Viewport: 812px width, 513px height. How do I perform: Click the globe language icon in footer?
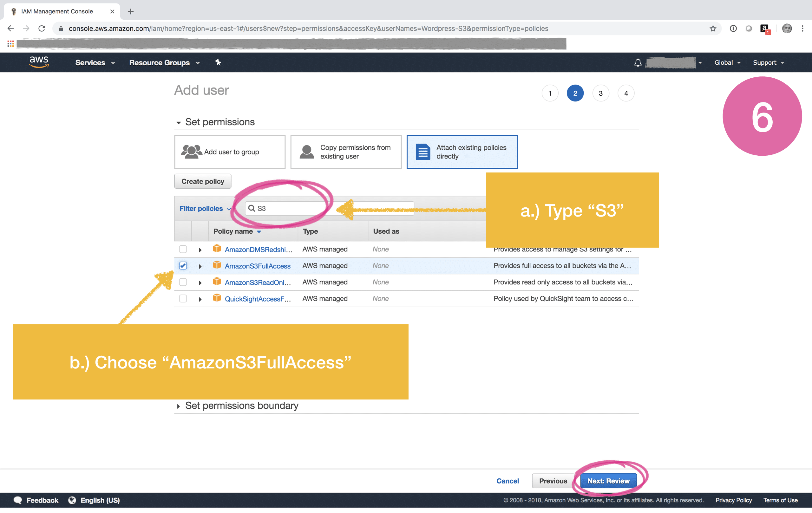tap(72, 500)
